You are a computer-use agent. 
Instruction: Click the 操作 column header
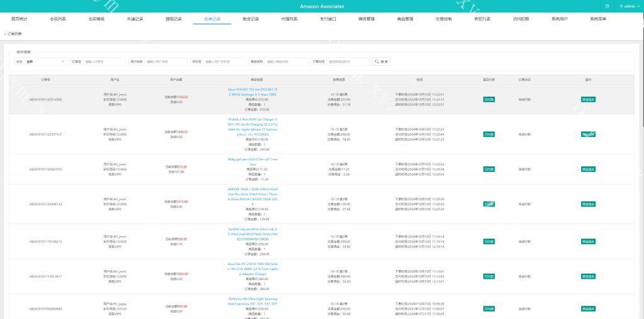(588, 80)
